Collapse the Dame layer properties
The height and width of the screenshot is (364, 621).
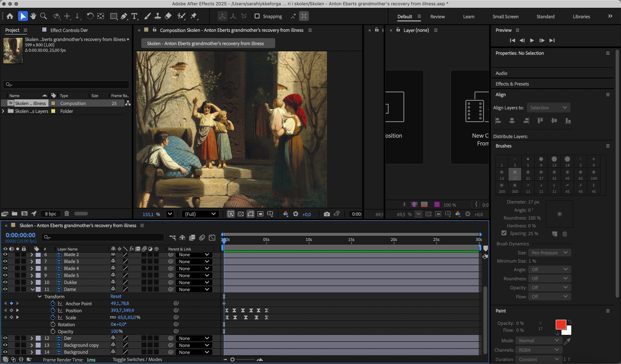pyautogui.click(x=32, y=289)
